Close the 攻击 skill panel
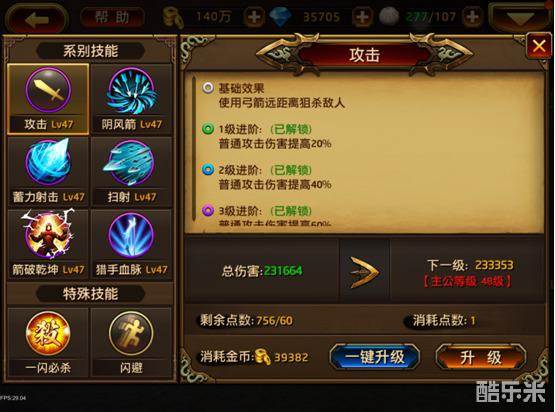This screenshot has width=555, height=412. (539, 46)
